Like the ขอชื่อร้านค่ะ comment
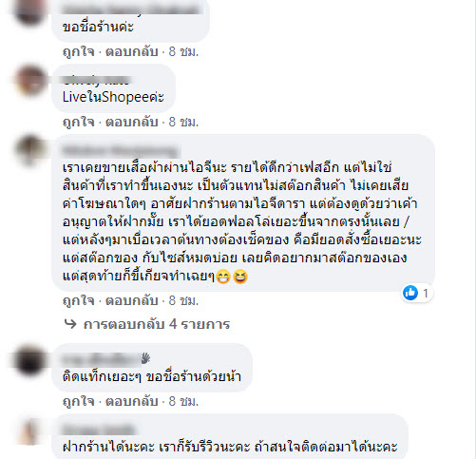Image resolution: width=476 pixels, height=459 pixels. (x=79, y=51)
